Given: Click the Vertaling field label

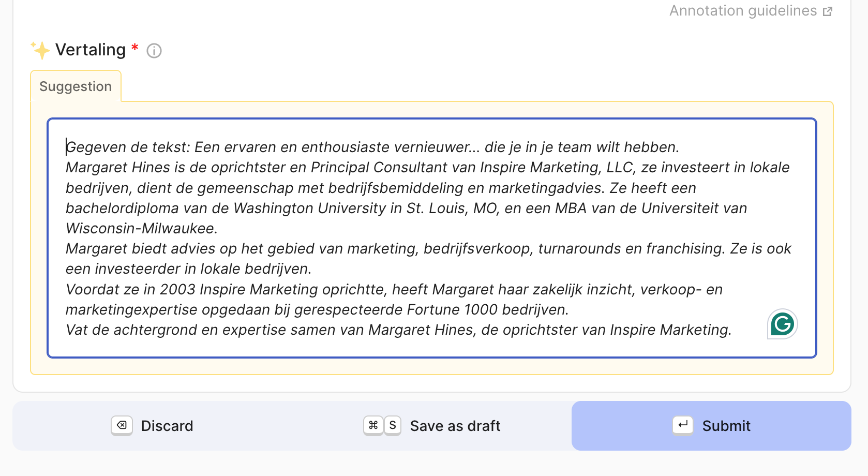Looking at the screenshot, I should (91, 50).
